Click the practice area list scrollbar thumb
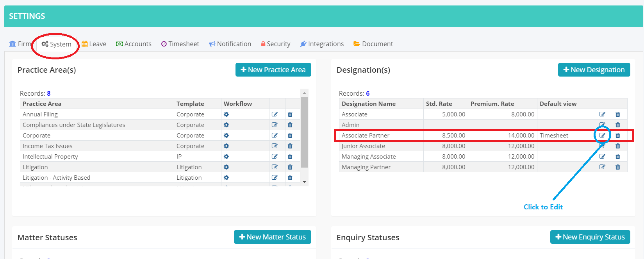644x259 pixels. (304, 133)
